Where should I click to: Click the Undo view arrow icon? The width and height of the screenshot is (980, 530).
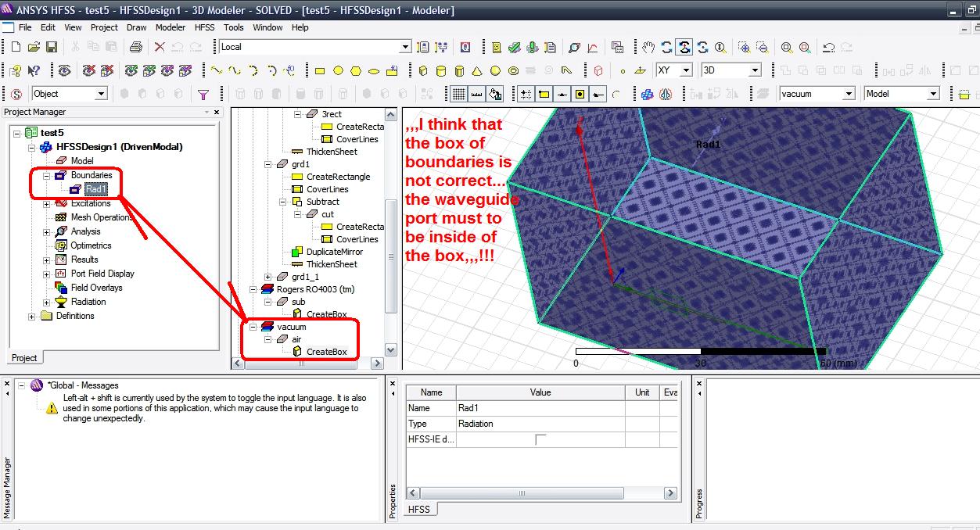point(829,47)
